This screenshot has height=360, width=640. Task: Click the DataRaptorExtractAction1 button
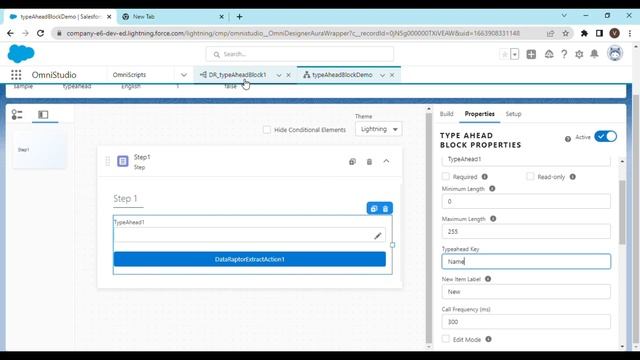[249, 259]
